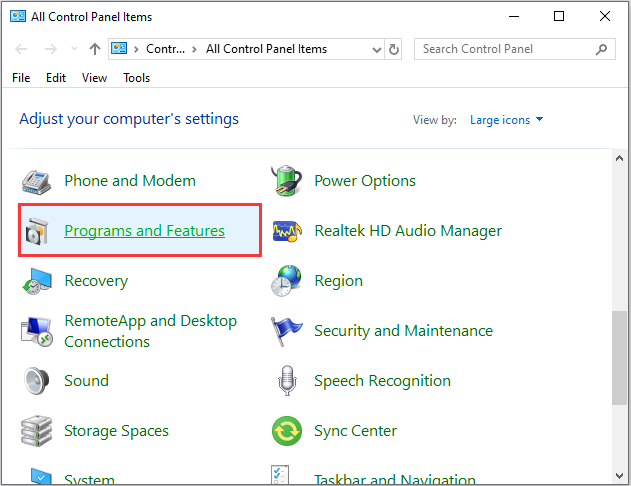Open the recent locations dropdown arrow
631x486 pixels.
pos(74,49)
